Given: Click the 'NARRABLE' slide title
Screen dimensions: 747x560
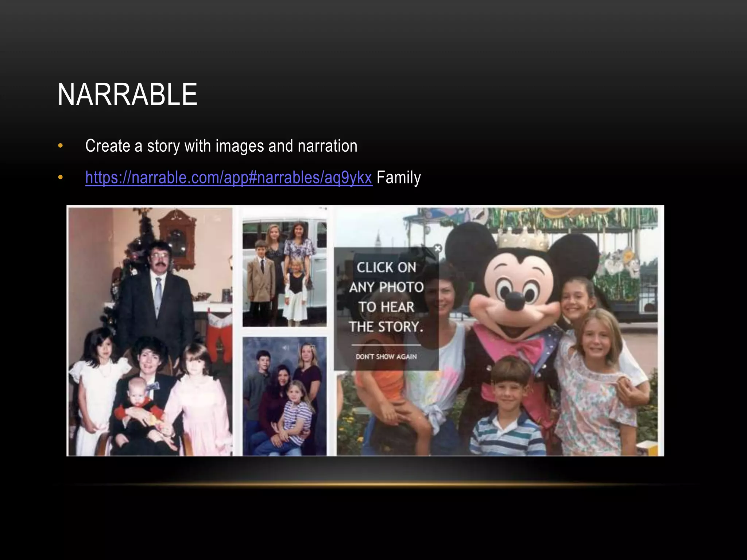Looking at the screenshot, I should click(x=127, y=95).
